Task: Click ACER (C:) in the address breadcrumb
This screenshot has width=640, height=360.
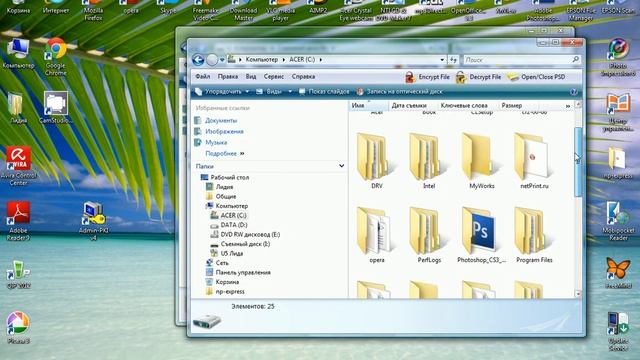Action: pyautogui.click(x=302, y=60)
